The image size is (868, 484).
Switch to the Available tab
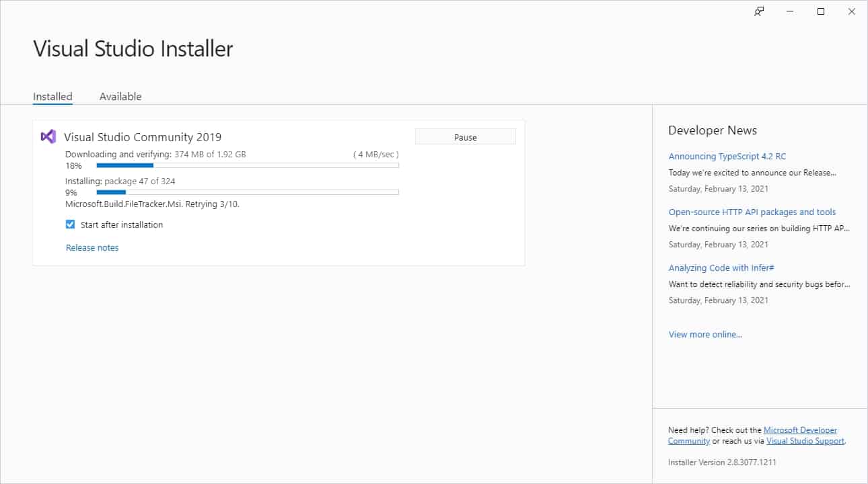tap(120, 96)
